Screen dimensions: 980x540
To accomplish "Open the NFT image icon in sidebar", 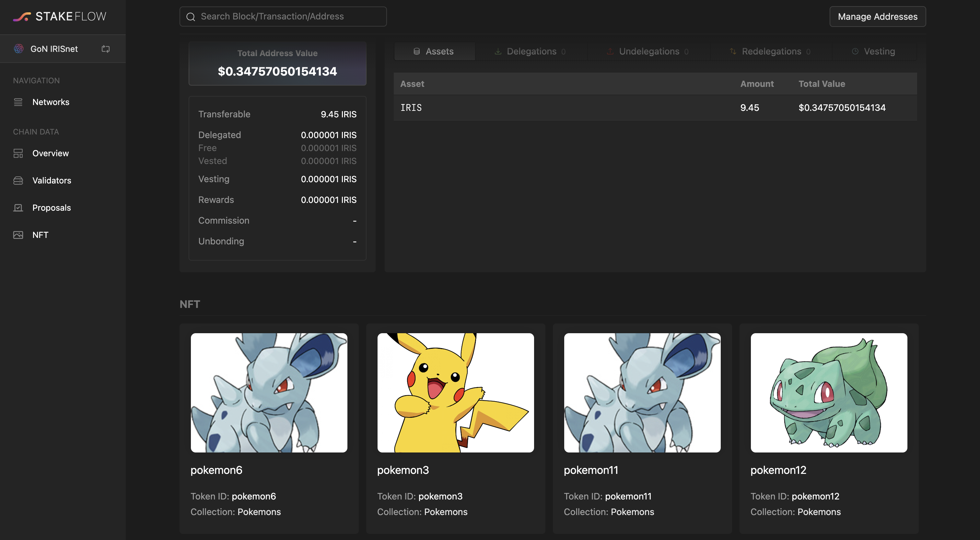I will tap(18, 235).
